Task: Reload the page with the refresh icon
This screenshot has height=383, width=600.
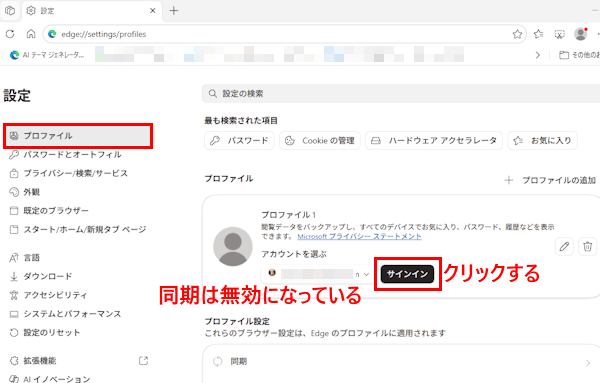Action: click(x=10, y=34)
